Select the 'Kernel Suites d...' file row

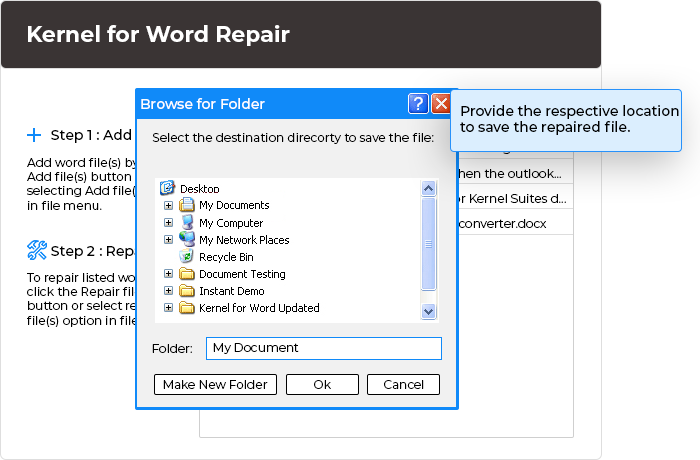pyautogui.click(x=516, y=198)
